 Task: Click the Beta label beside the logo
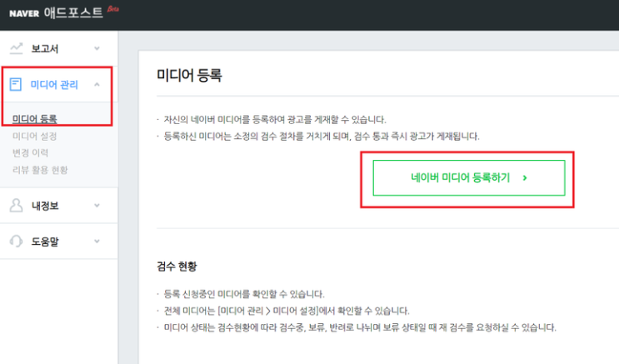[x=113, y=9]
